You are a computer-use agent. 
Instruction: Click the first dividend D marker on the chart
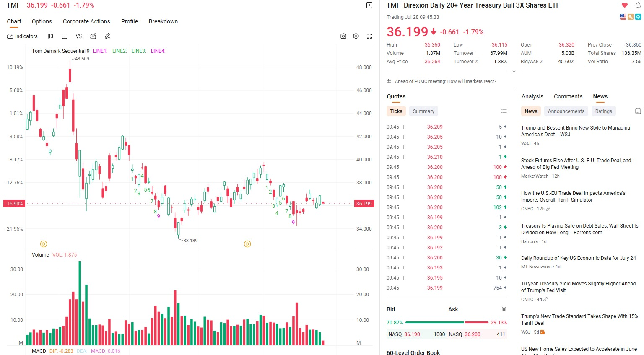pyautogui.click(x=44, y=244)
